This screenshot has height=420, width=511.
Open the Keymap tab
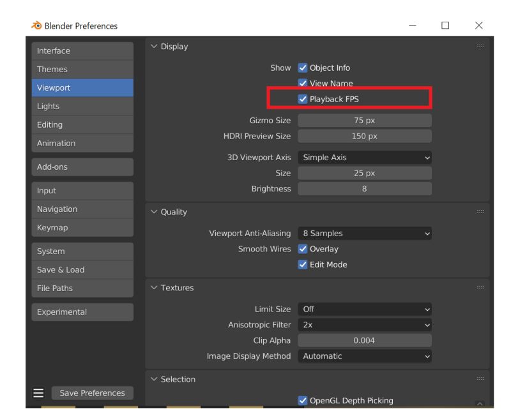[82, 228]
